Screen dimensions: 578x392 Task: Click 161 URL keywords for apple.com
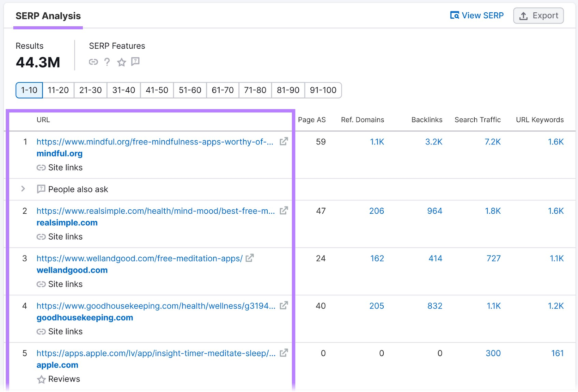click(x=557, y=353)
